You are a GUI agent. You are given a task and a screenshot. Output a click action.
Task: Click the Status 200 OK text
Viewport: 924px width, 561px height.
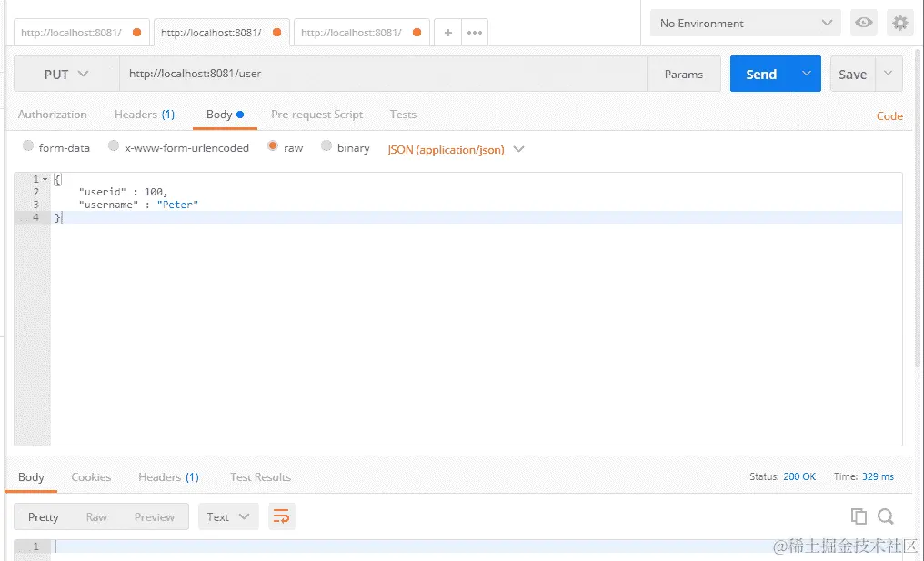(782, 476)
